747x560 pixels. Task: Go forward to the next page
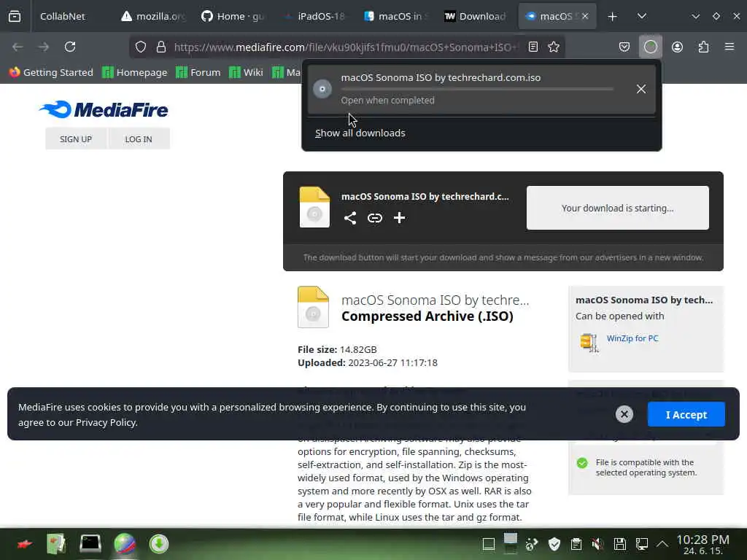tap(44, 47)
